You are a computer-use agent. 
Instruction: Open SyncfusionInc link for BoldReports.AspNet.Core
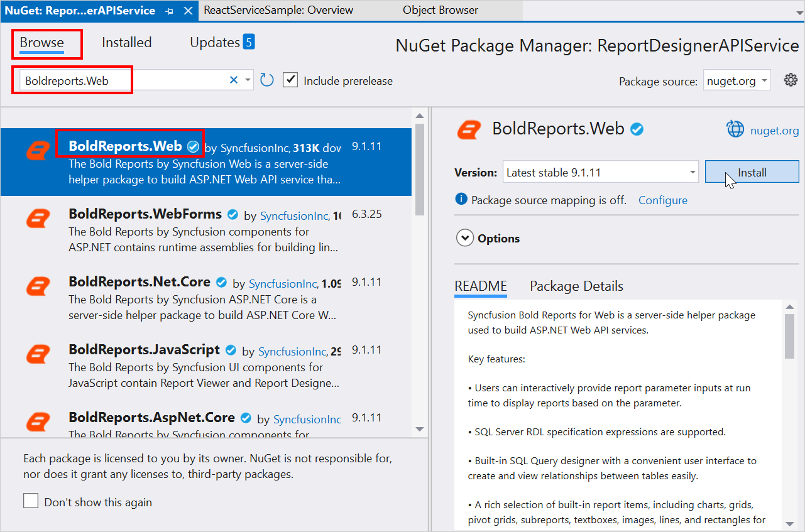[x=307, y=419]
